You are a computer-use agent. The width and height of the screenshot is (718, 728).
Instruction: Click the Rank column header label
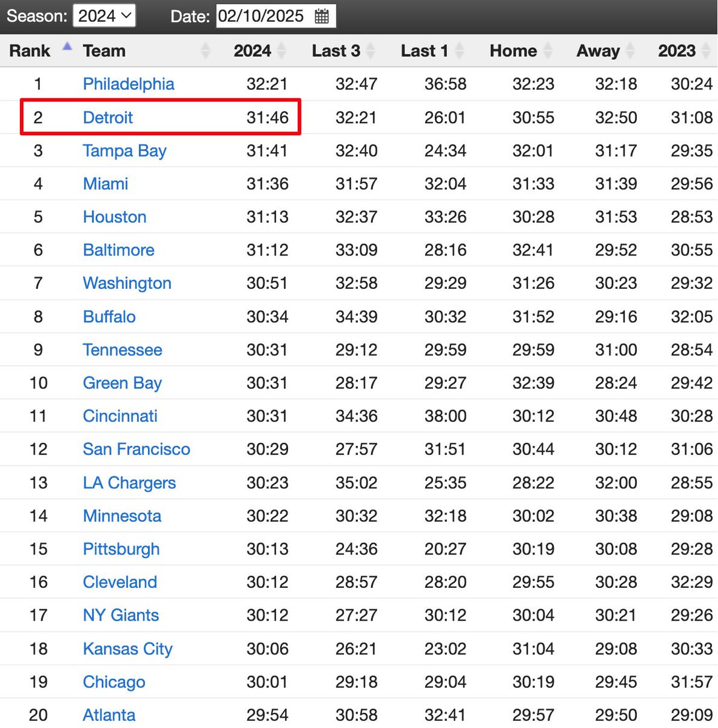click(30, 51)
